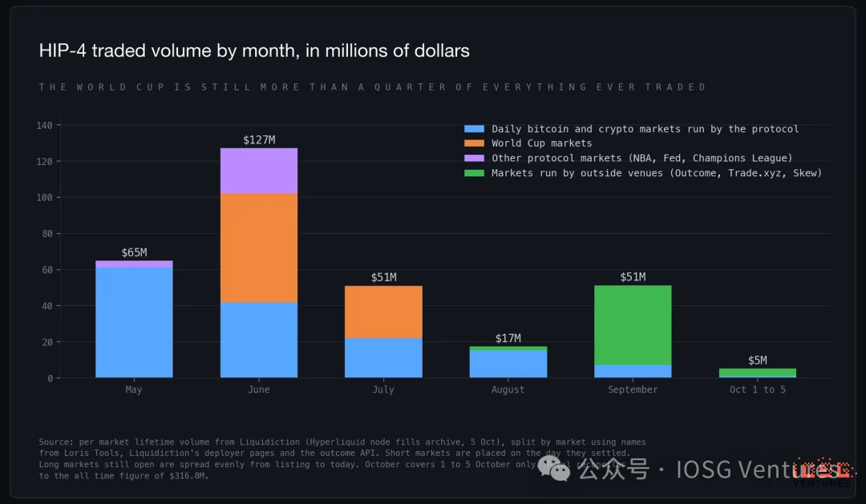Click the orange segment in July bar
The height and width of the screenshot is (504, 866).
[x=383, y=312]
